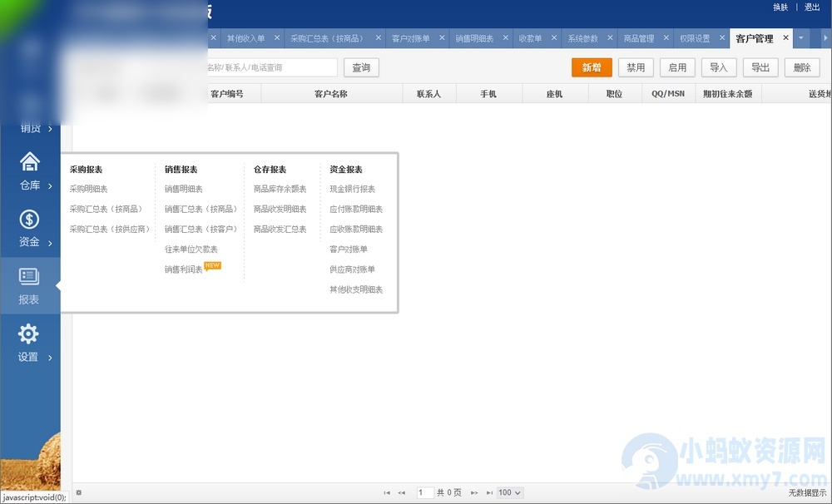
Task: Click the previous page arrow icon
Action: pyautogui.click(x=402, y=492)
